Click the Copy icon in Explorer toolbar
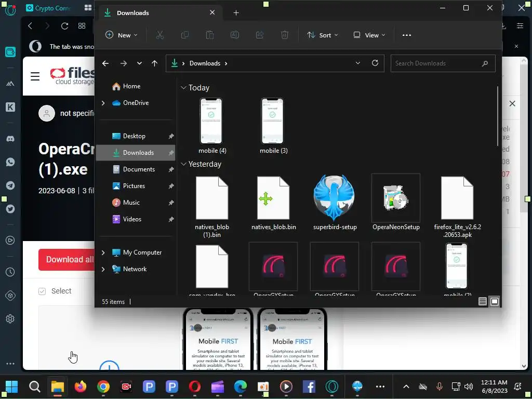This screenshot has width=532, height=399. click(184, 35)
